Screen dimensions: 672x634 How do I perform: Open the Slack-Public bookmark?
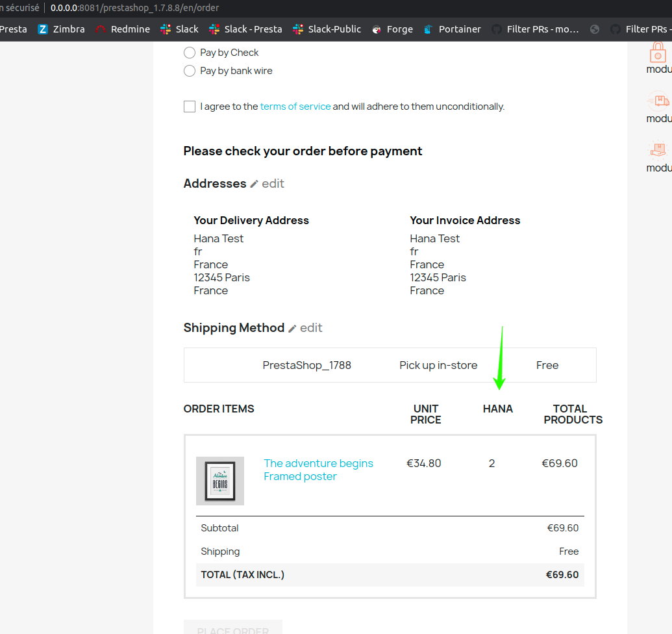327,29
